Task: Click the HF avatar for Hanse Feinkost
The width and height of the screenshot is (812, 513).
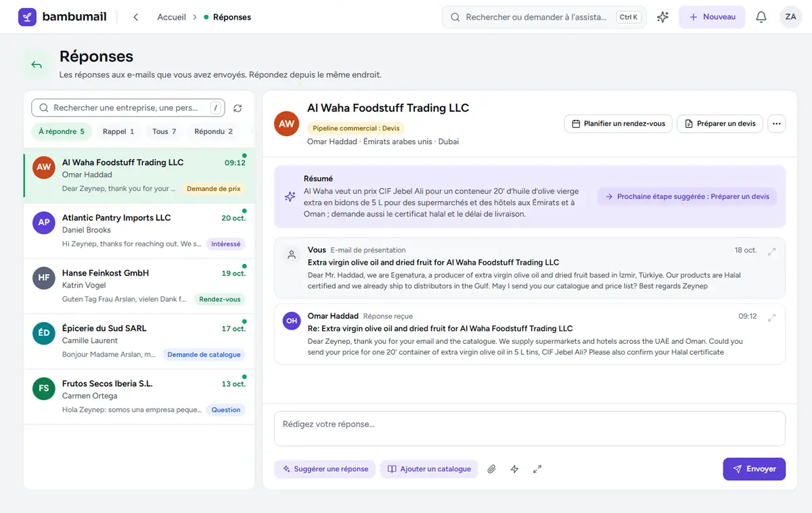Action: point(44,277)
